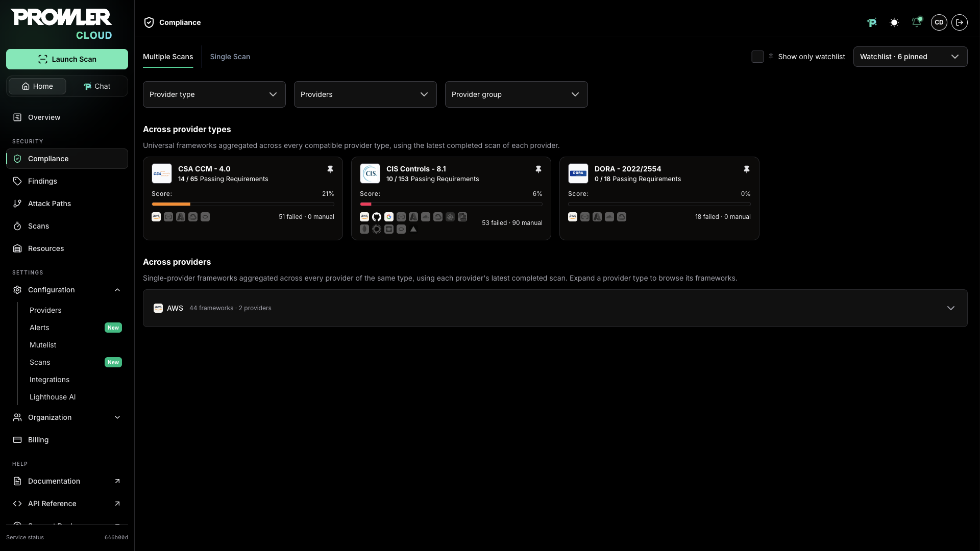
Task: Click the Scans stopwatch icon in Security section
Action: click(17, 226)
